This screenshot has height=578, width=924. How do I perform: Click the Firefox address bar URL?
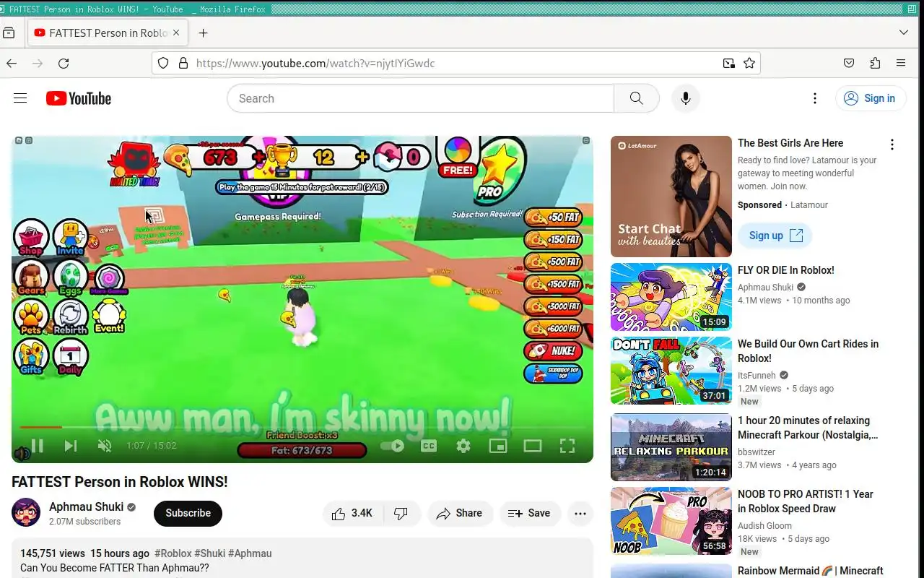[315, 64]
